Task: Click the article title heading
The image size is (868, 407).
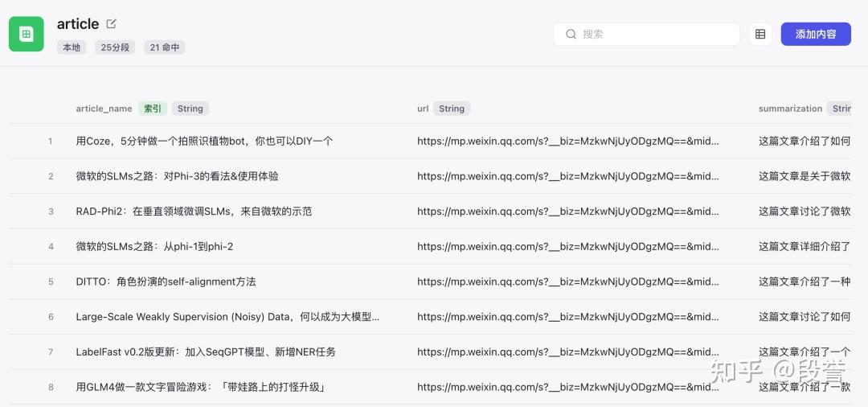Action: point(78,24)
